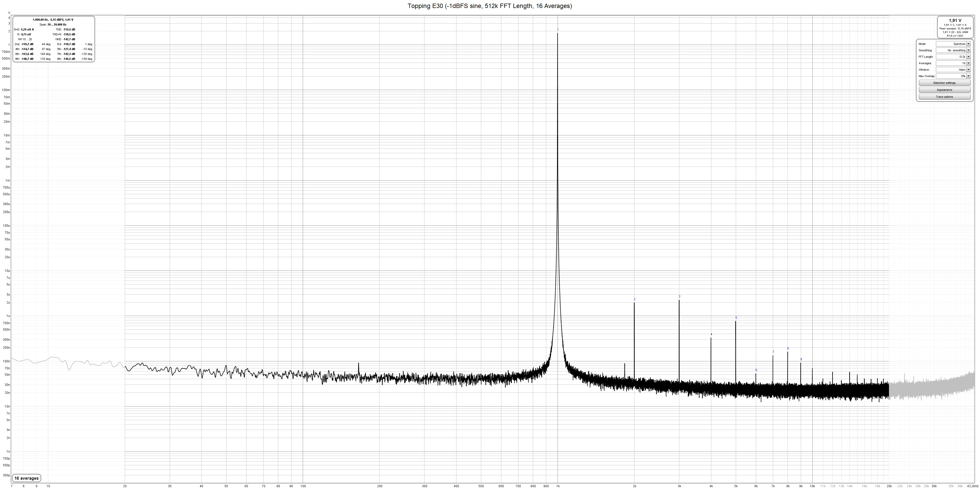
Task: Click the 16 averages badge
Action: [x=26, y=478]
